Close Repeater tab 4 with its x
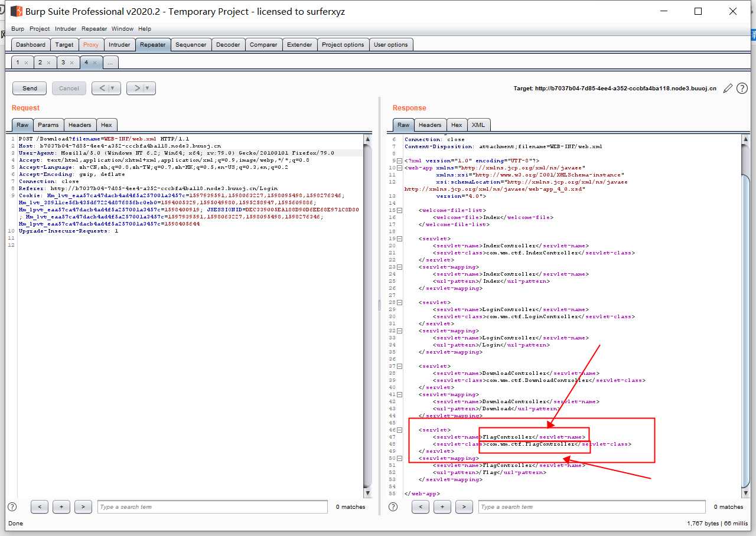This screenshot has height=536, width=756. point(94,63)
